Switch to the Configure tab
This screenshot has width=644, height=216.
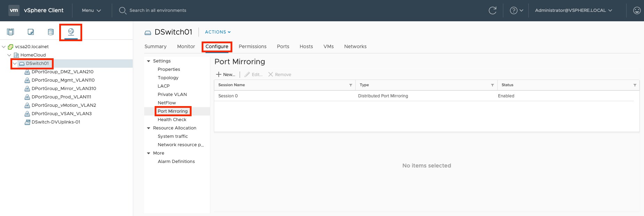click(x=217, y=46)
